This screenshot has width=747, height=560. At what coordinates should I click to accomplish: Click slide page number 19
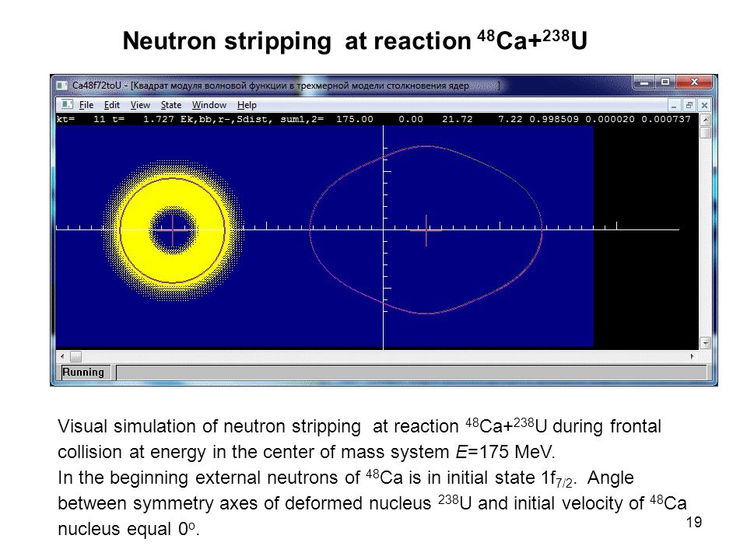pos(693,523)
